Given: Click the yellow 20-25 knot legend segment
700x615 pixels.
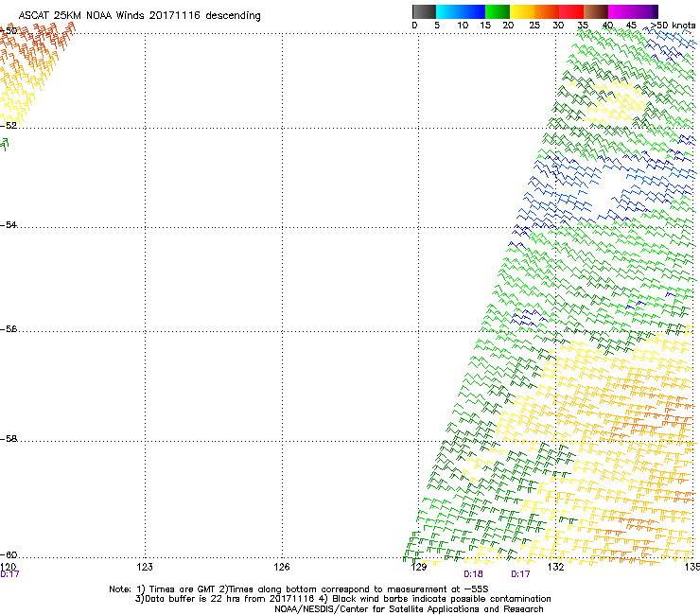Looking at the screenshot, I should [x=522, y=11].
